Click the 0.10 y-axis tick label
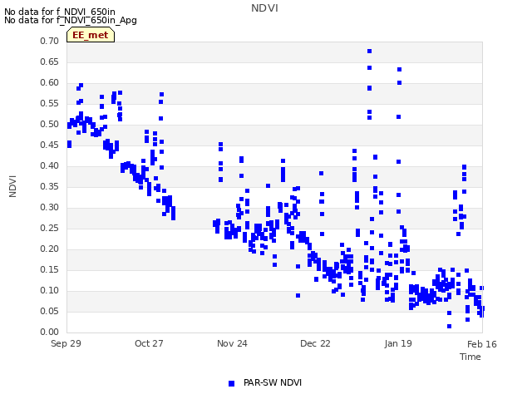The image size is (532, 399). 49,290
